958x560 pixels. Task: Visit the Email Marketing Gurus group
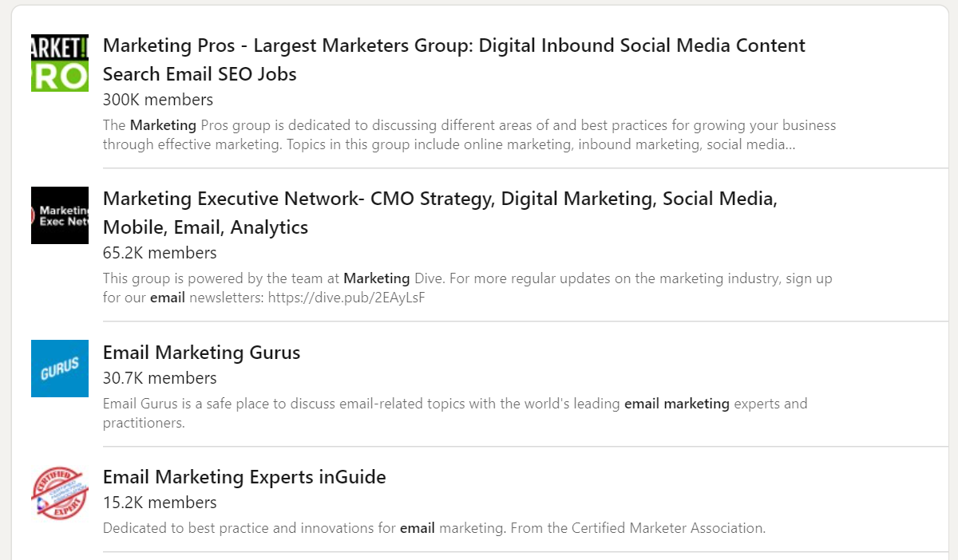click(202, 353)
